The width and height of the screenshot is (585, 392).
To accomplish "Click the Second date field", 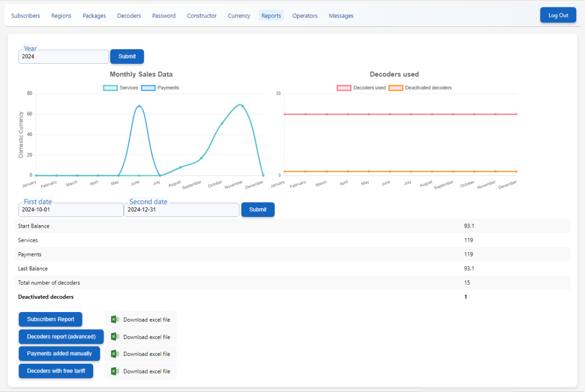I will pyautogui.click(x=182, y=210).
